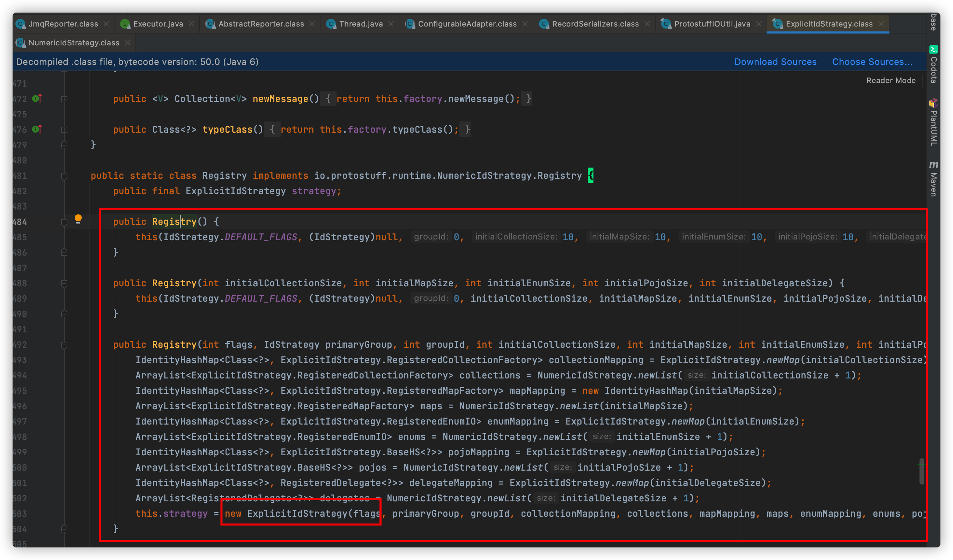Click the yellow intention lightbulb icon
Image resolution: width=953 pixels, height=560 pixels.
coord(78,219)
